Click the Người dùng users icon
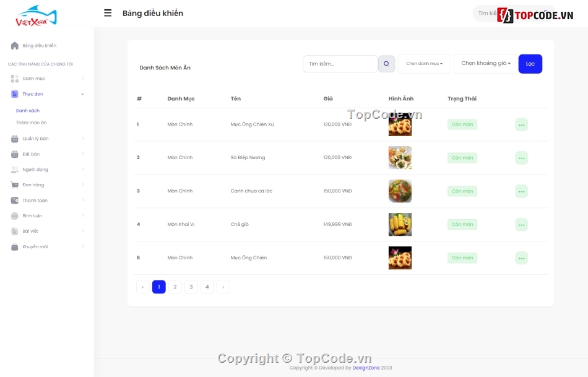Screen dimensions: 588x377 (x=15, y=170)
